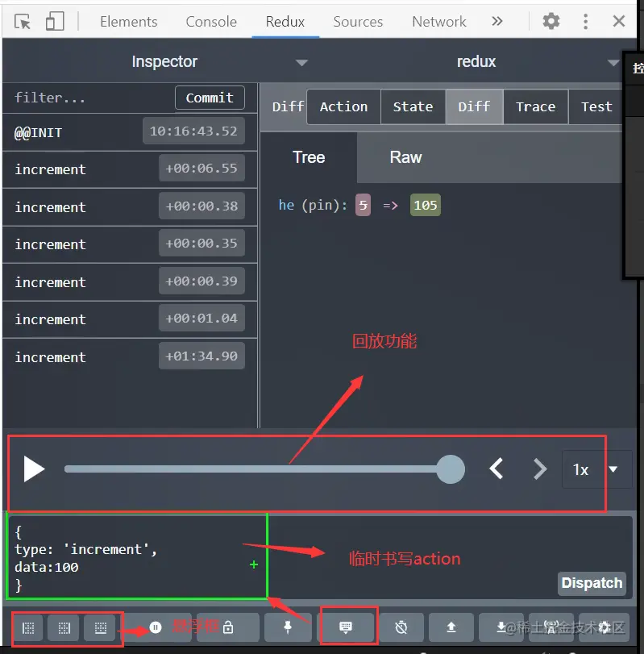Select the Test view tab
644x654 pixels.
click(x=596, y=106)
